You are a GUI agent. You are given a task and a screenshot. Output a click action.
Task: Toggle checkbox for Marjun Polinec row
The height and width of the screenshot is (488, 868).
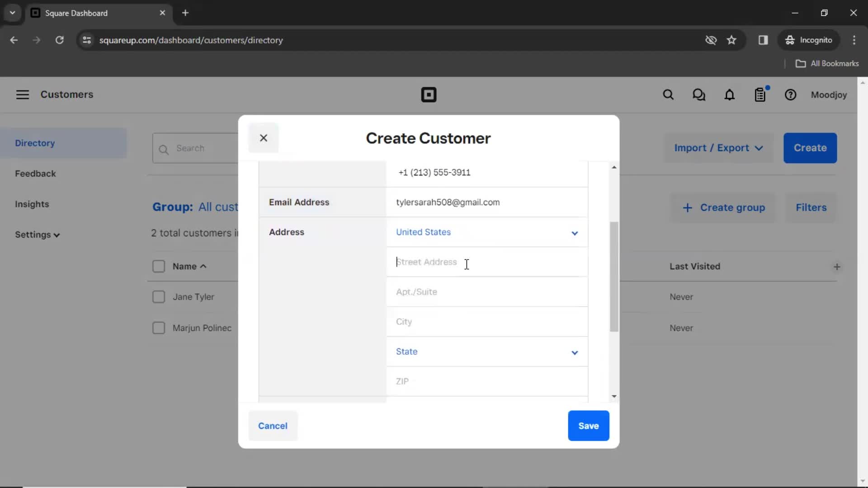coord(159,328)
